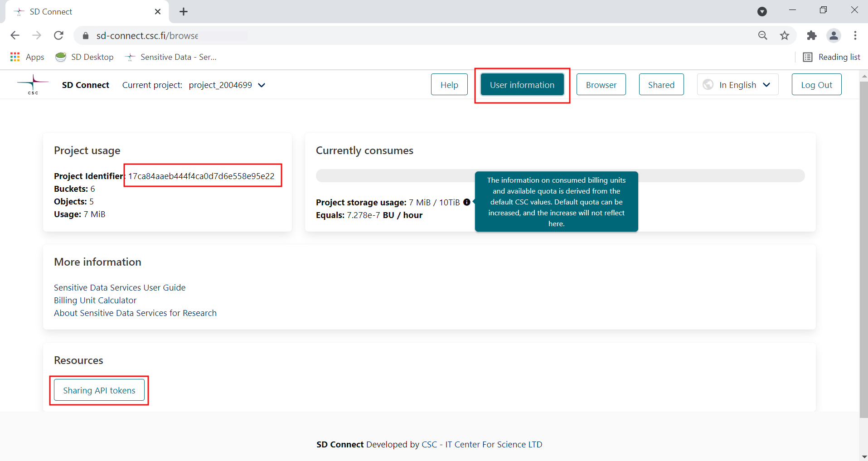This screenshot has height=461, width=868.
Task: Click the page vertical scrollbar
Action: (864, 249)
